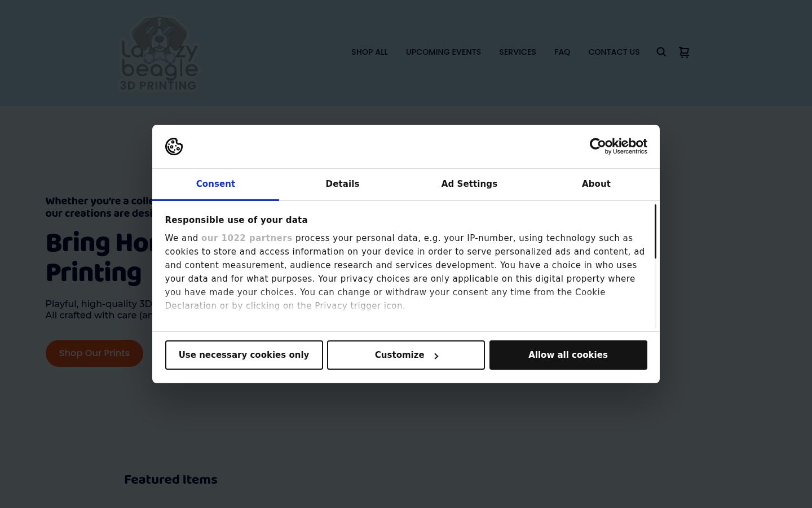Choose Use necessary cookies only
The height and width of the screenshot is (508, 812).
coord(244,355)
